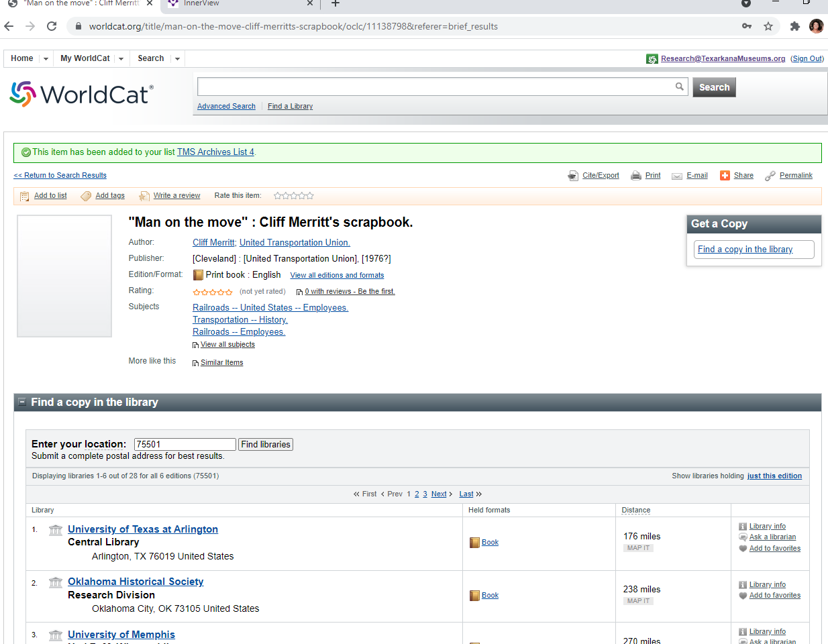
Task: Click the browser forward arrow
Action: pos(30,26)
